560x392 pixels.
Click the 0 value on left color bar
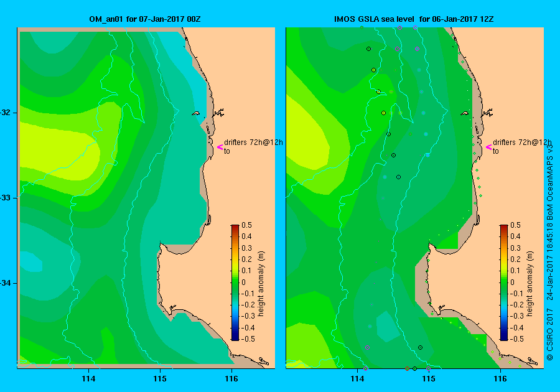[244, 282]
